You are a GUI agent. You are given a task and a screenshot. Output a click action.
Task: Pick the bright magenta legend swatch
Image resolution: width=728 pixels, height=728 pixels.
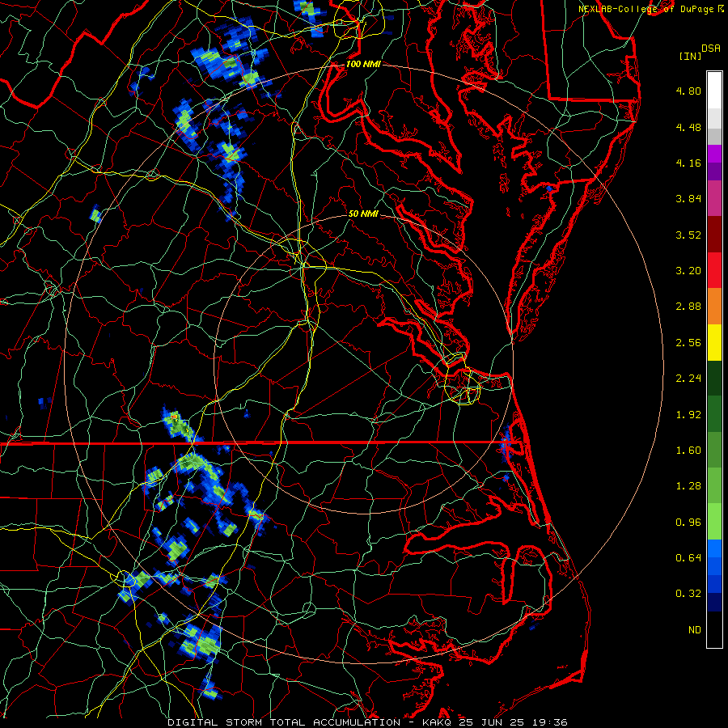point(714,154)
